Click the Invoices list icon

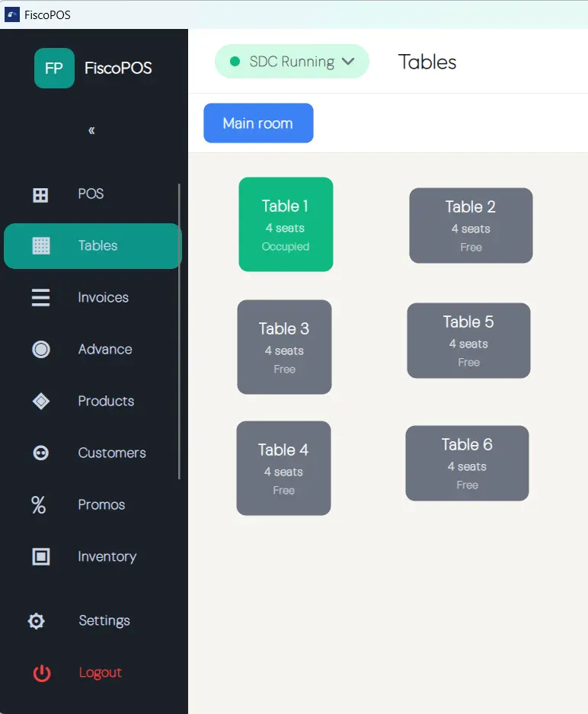click(x=40, y=297)
